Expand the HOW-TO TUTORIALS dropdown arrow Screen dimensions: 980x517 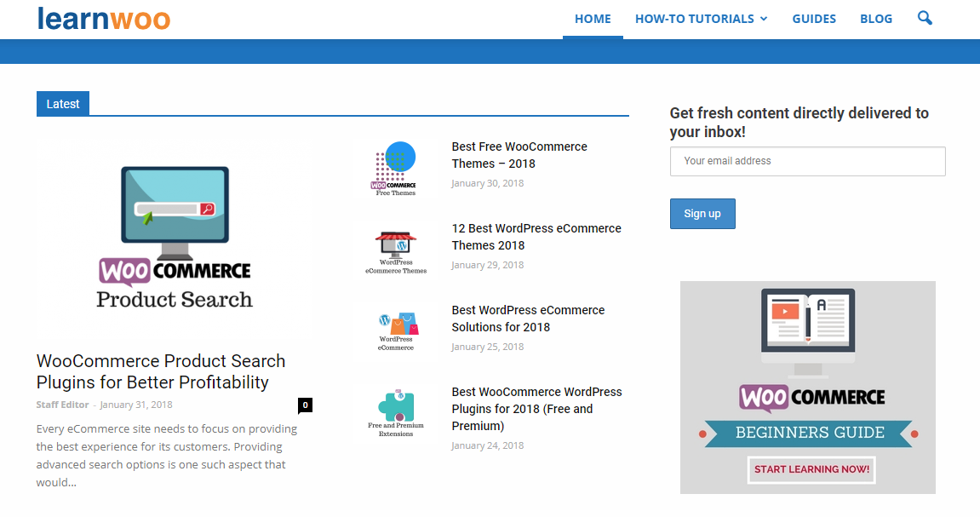(x=764, y=19)
